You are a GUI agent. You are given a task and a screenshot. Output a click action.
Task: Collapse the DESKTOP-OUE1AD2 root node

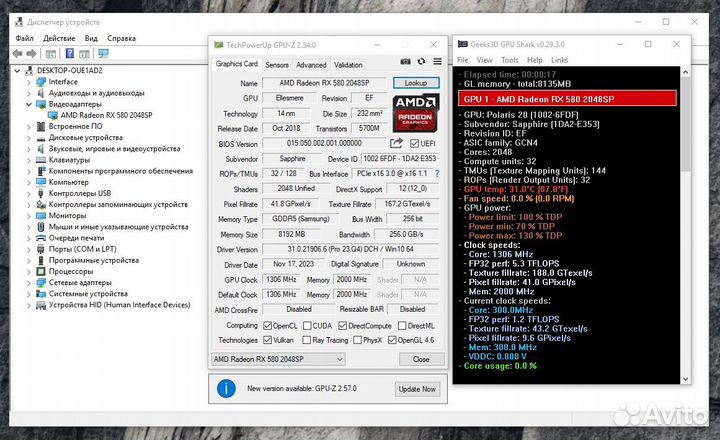(17, 71)
